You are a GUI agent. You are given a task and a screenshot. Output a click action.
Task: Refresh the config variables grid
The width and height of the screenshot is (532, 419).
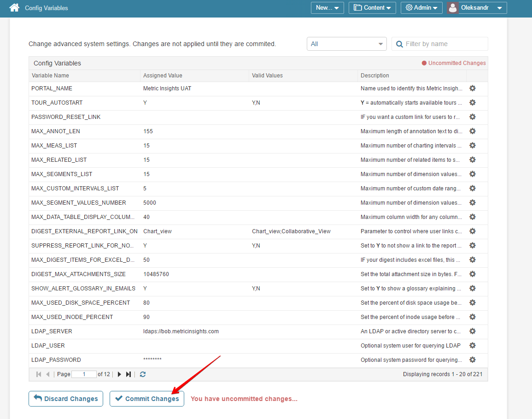pyautogui.click(x=143, y=374)
